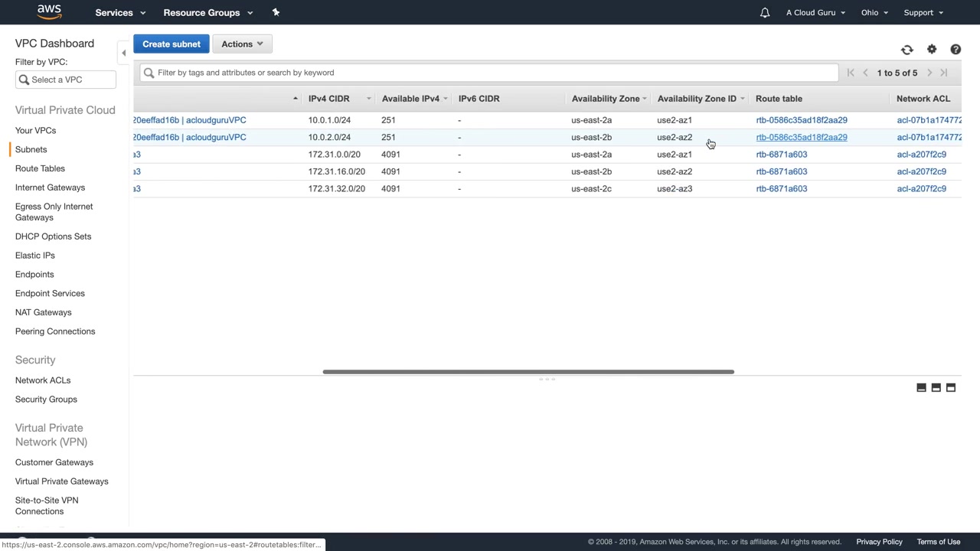Open Network ACLs in the sidebar
The width and height of the screenshot is (980, 551).
(x=43, y=380)
